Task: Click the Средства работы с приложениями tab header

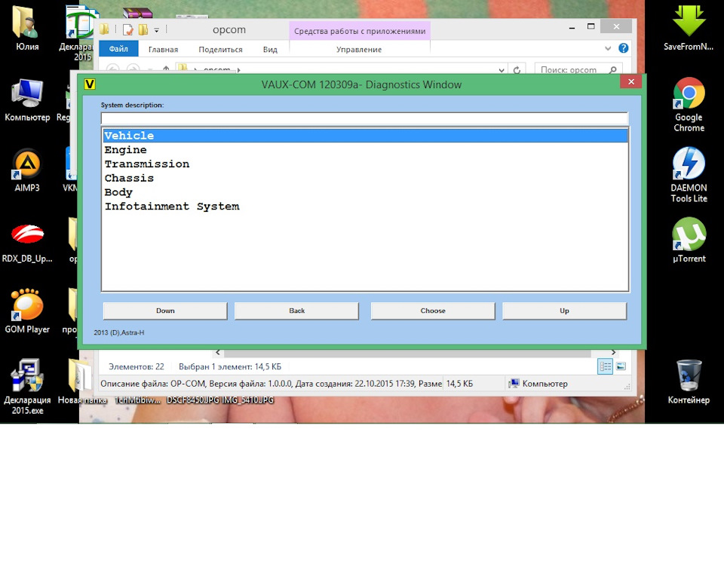Action: click(x=360, y=31)
